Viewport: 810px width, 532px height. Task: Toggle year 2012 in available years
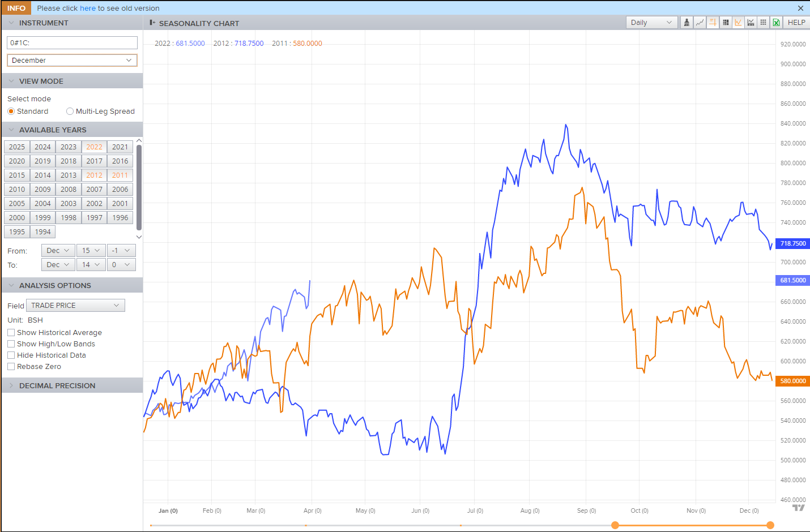point(94,175)
